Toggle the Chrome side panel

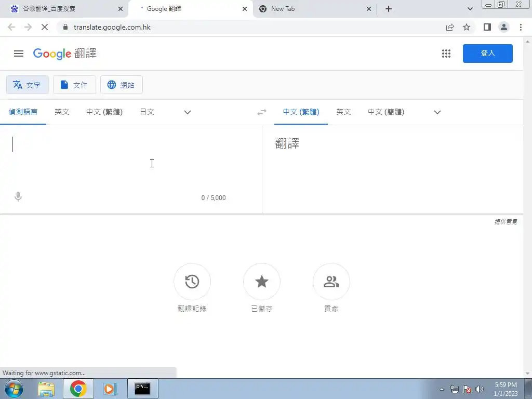(x=487, y=27)
